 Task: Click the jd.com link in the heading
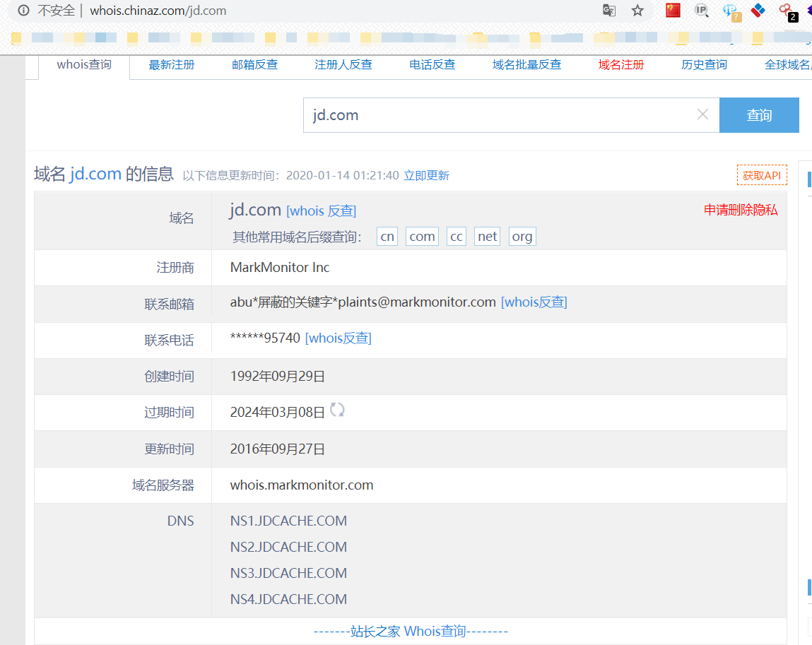click(95, 173)
